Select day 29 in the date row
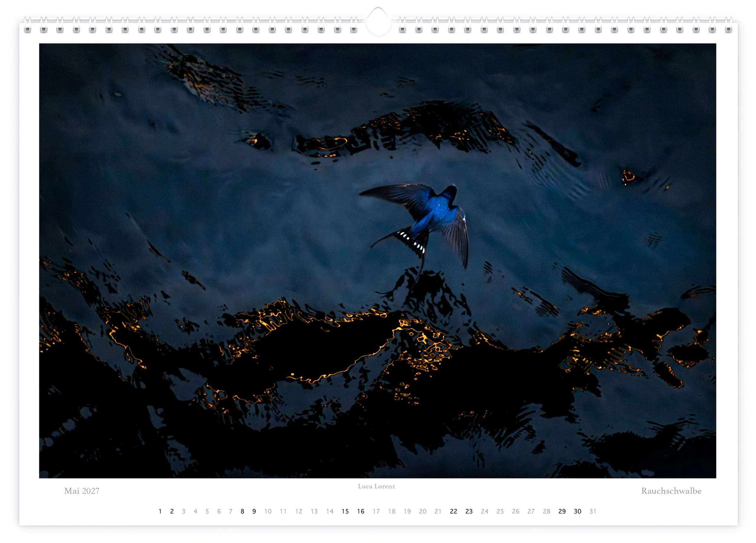756x543 pixels. (562, 511)
